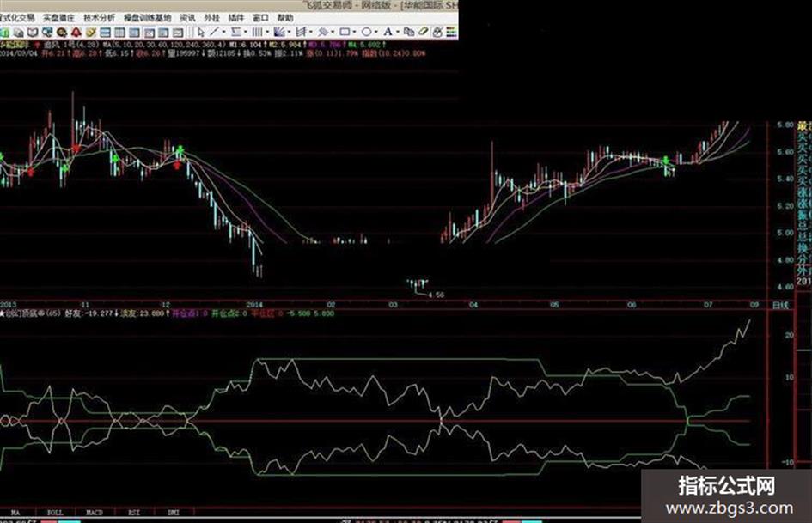812x523 pixels.
Task: Select the rectangle drawing tool
Action: pos(345,32)
